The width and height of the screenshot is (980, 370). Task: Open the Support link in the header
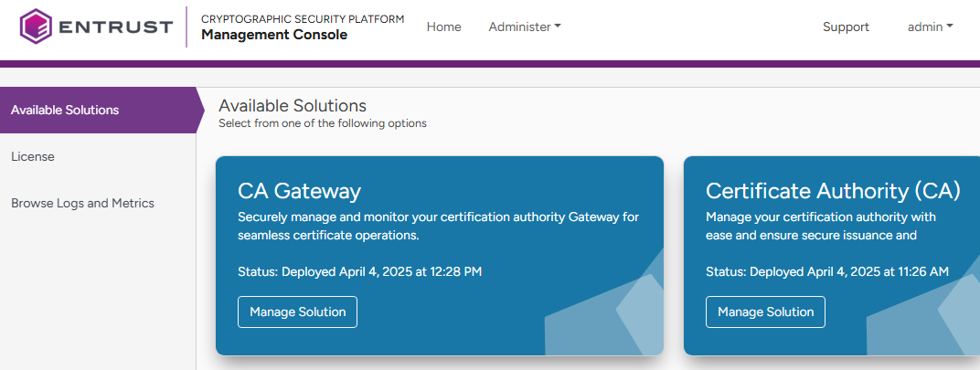coord(846,26)
